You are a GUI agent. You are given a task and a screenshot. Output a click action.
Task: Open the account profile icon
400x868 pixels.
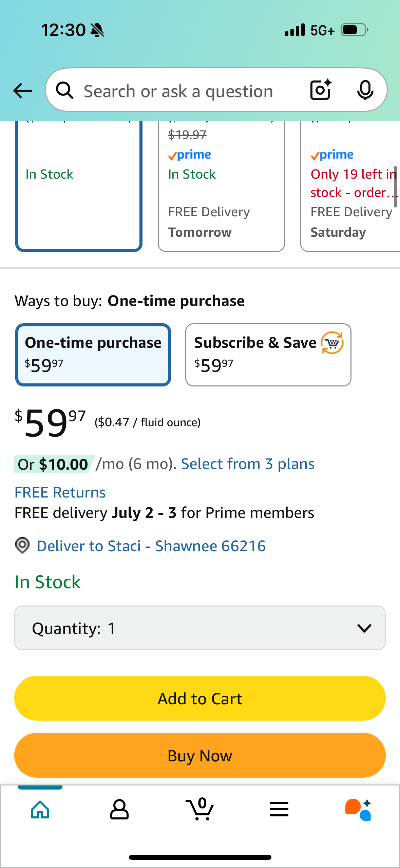pos(119,810)
